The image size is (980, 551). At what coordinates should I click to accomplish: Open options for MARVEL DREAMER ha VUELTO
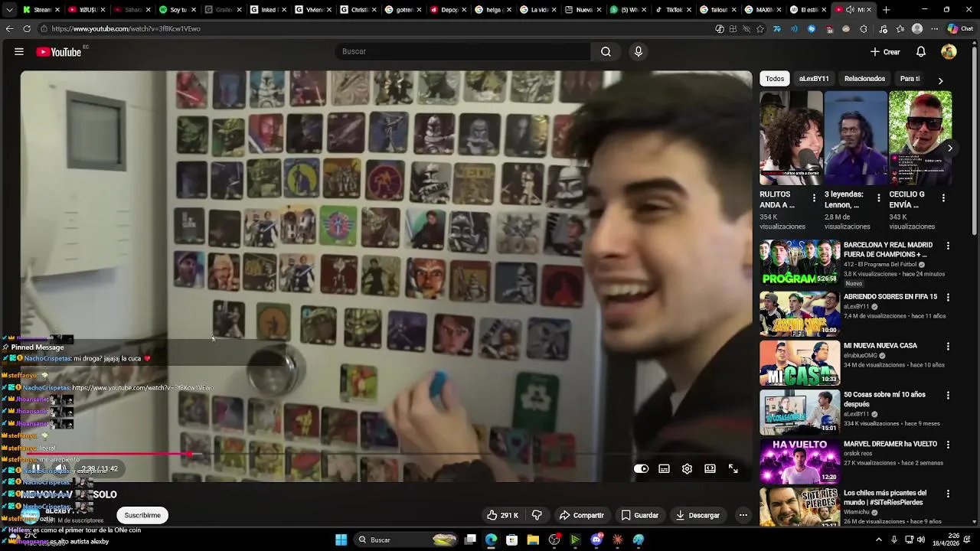click(x=948, y=444)
